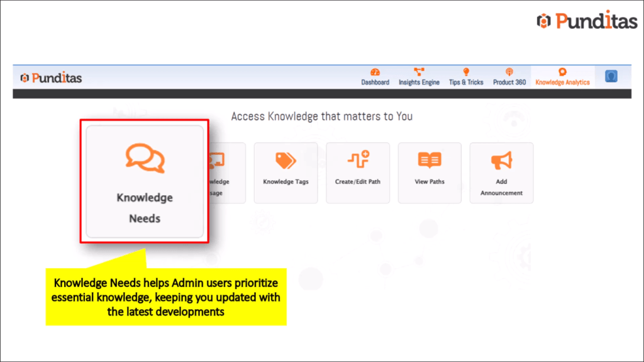Select the "Add Announcement" tile label
Screen dimensions: 644x362
pos(501,187)
